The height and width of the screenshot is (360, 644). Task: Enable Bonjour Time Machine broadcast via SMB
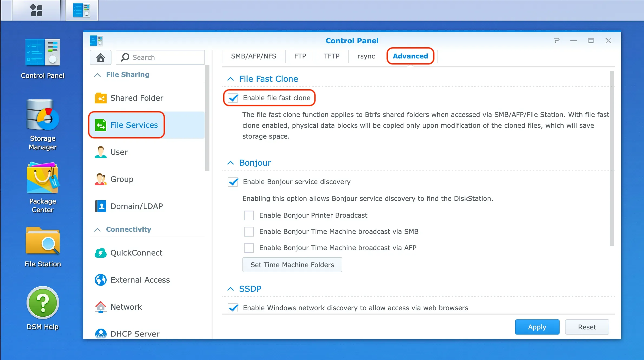(249, 231)
